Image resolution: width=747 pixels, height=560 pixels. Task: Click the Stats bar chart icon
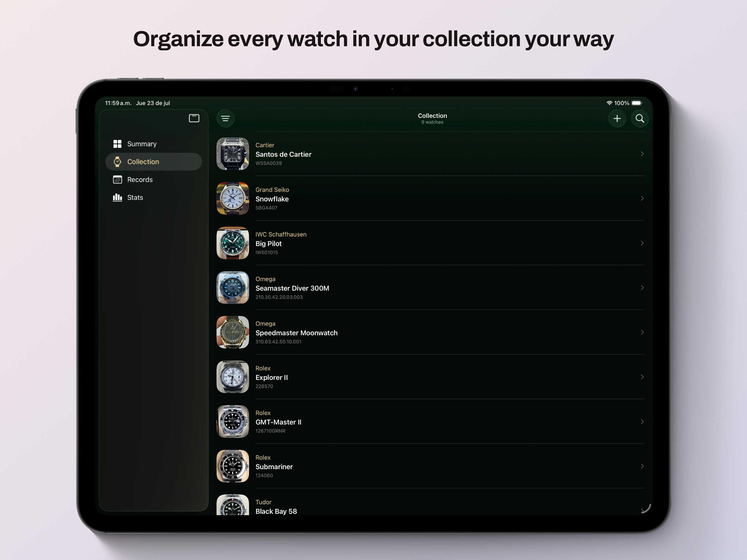(117, 198)
